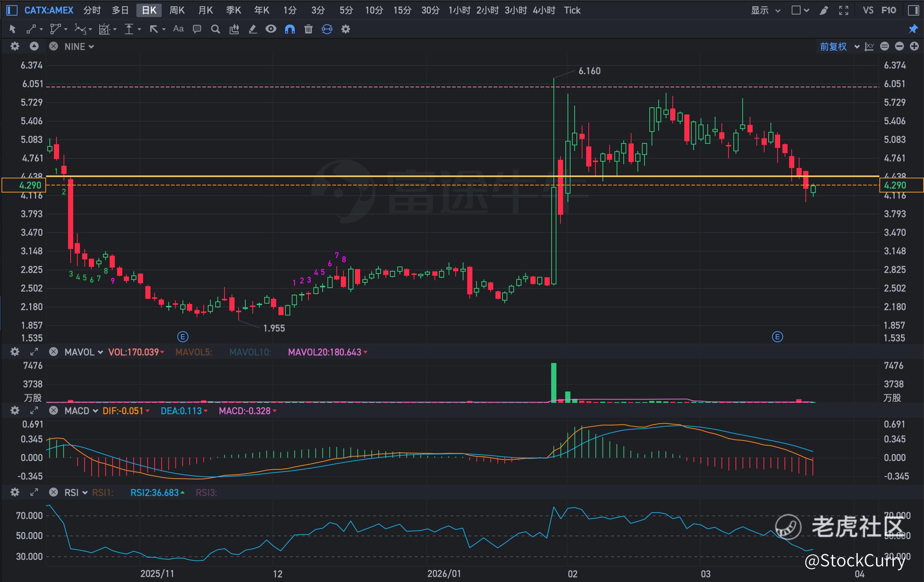The image size is (924, 582).
Task: Open the NINE indicator dropdown
Action: click(79, 47)
